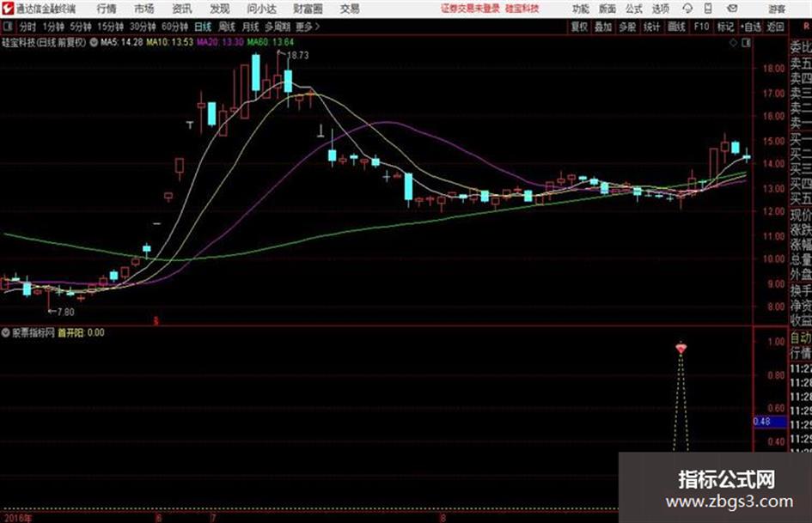The height and width of the screenshot is (523, 812).
Task: Click the 首开阳 0.00 indicator label
Action: coord(81,332)
